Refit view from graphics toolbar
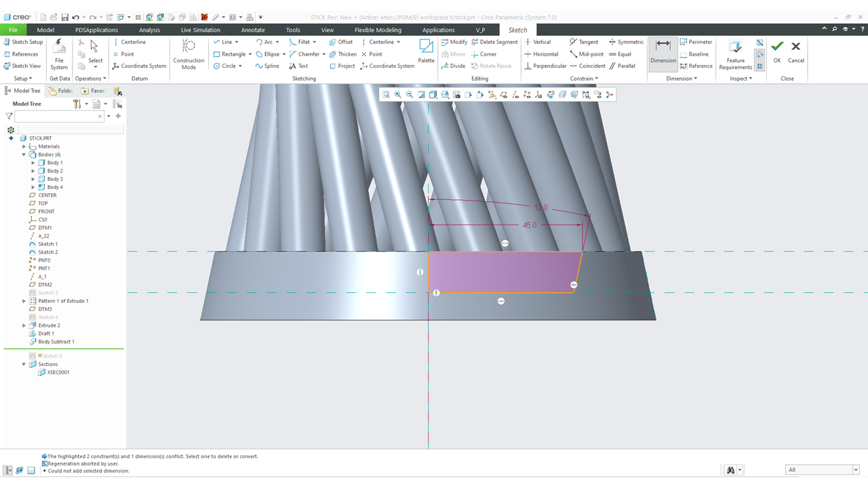The image size is (868, 488). [386, 95]
